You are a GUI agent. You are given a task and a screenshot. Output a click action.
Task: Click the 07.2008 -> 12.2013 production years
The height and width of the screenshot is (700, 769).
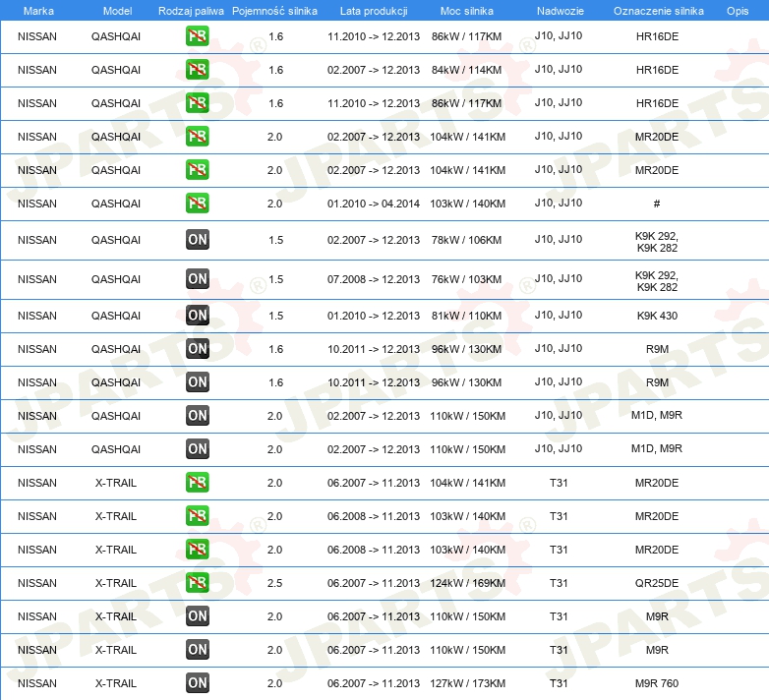tap(374, 279)
